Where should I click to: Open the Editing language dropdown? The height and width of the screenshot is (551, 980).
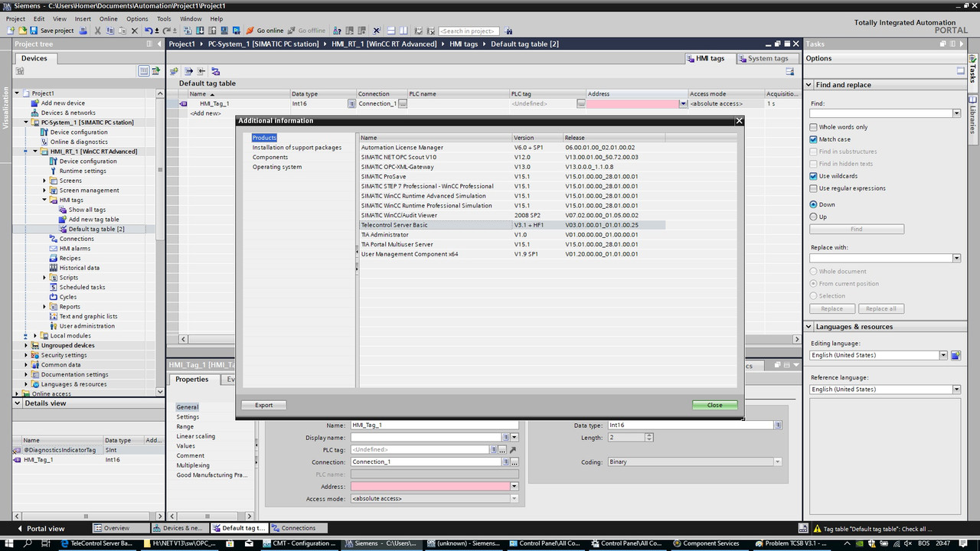(x=944, y=355)
